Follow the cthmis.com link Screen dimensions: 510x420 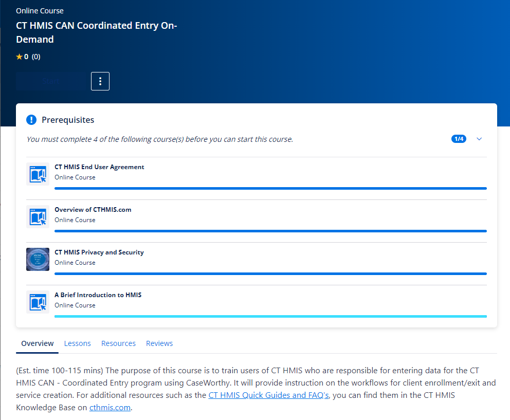coord(110,408)
